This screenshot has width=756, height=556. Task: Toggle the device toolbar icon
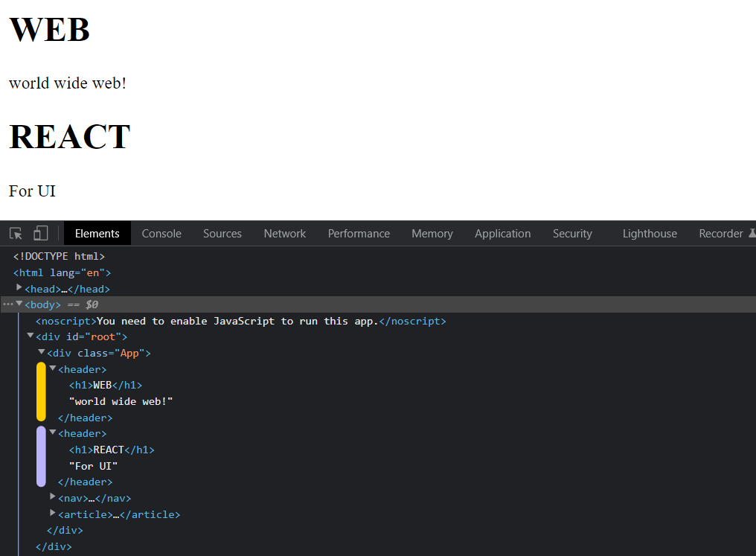coord(40,234)
